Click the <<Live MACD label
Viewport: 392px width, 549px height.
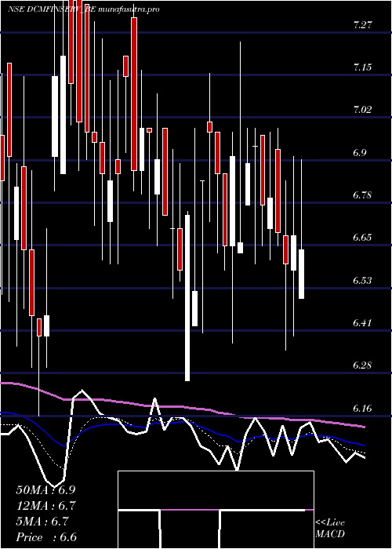(x=330, y=529)
